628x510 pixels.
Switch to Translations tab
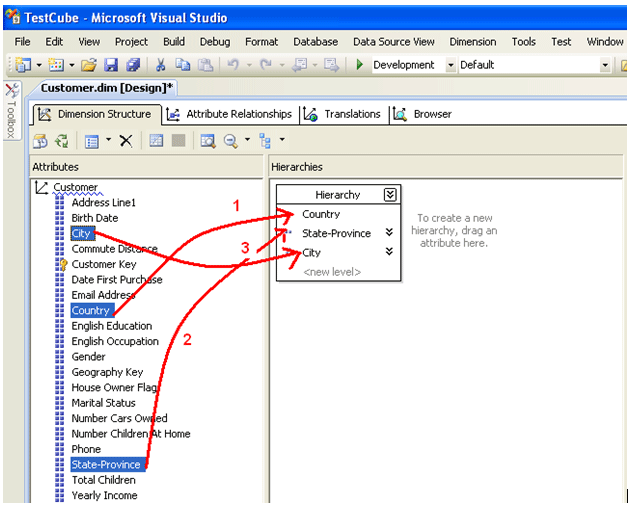344,115
